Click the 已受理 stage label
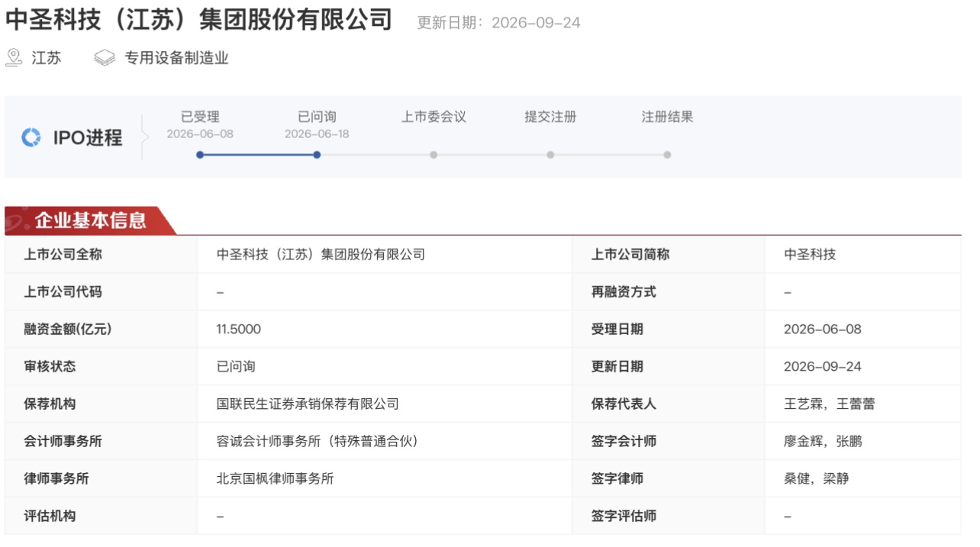This screenshot has width=980, height=547. click(200, 117)
